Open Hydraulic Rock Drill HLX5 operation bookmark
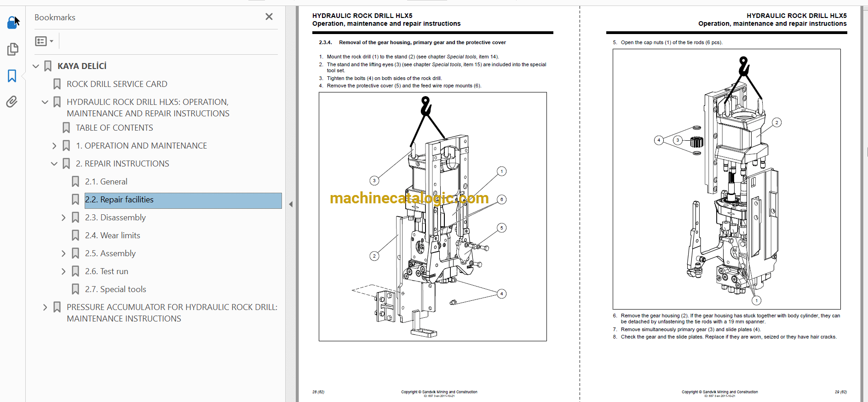 (148, 108)
